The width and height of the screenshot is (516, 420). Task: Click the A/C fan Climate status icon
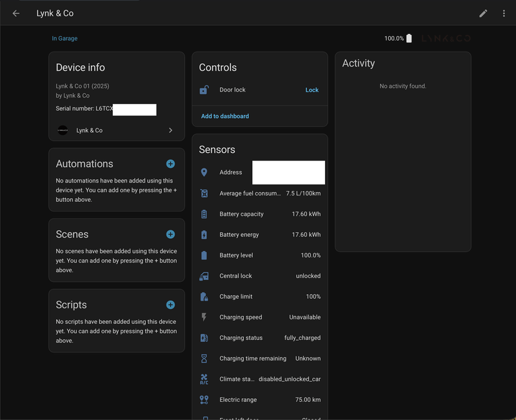click(204, 379)
